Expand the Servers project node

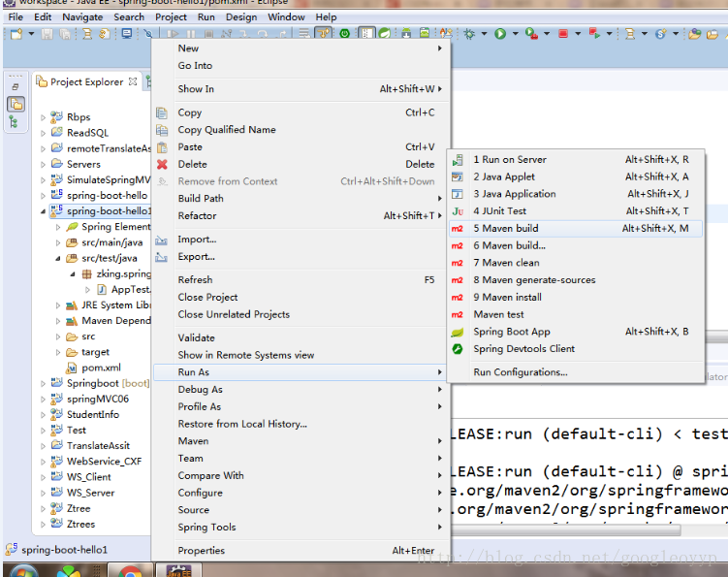(43, 165)
